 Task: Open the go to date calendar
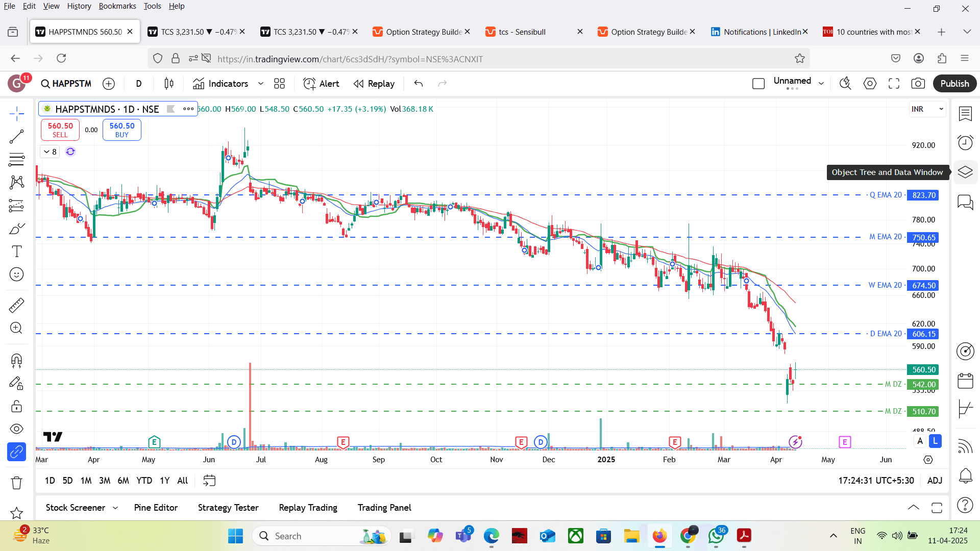pos(209,481)
